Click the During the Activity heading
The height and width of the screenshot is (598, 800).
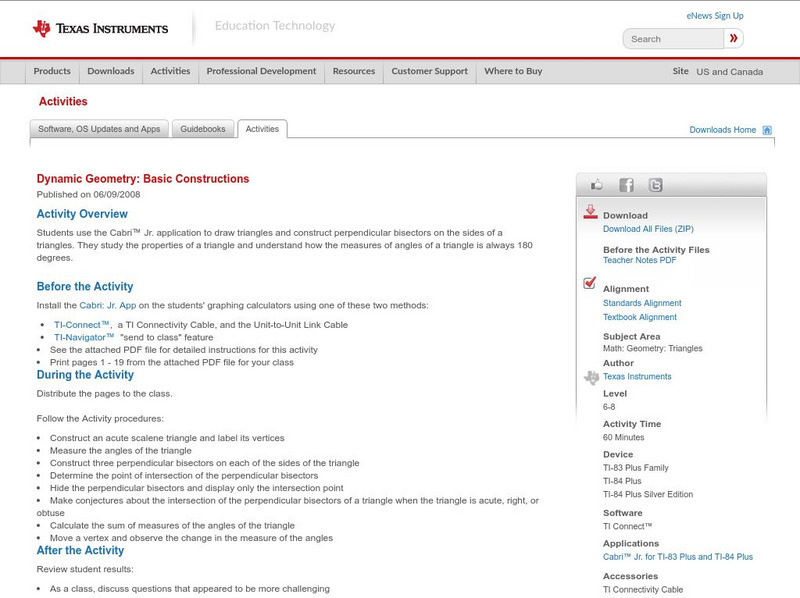point(85,375)
